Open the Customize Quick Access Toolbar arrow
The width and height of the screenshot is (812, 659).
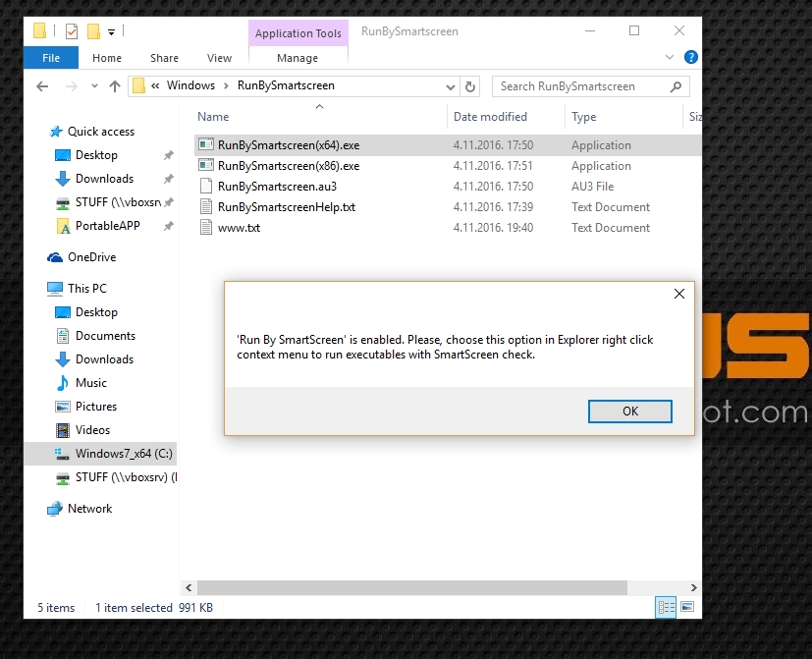click(111, 32)
